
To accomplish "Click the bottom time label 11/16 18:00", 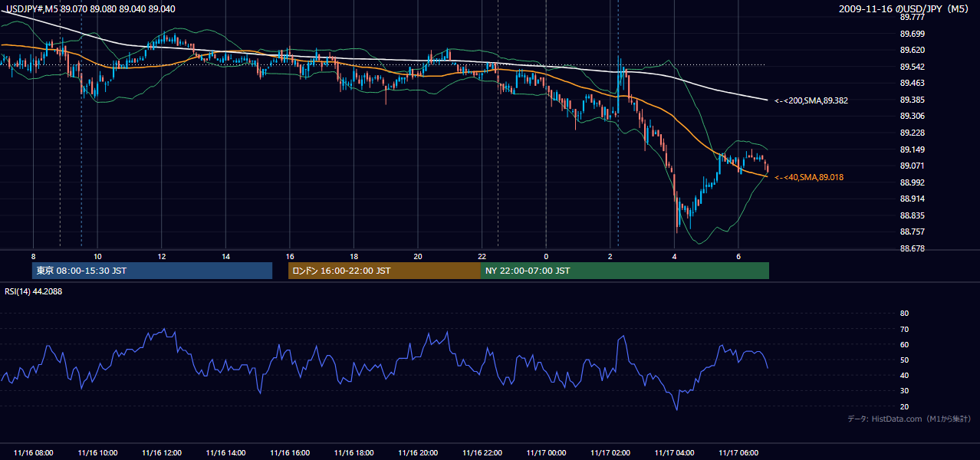I will click(x=354, y=453).
